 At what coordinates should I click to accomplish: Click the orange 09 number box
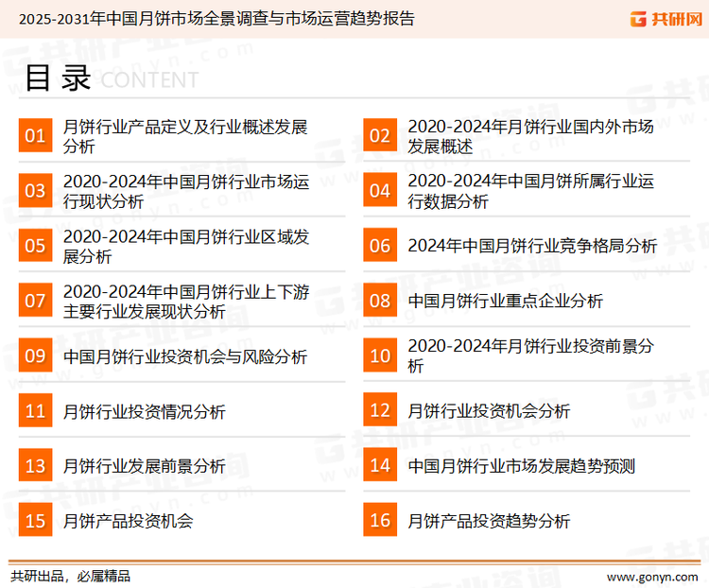click(x=35, y=355)
